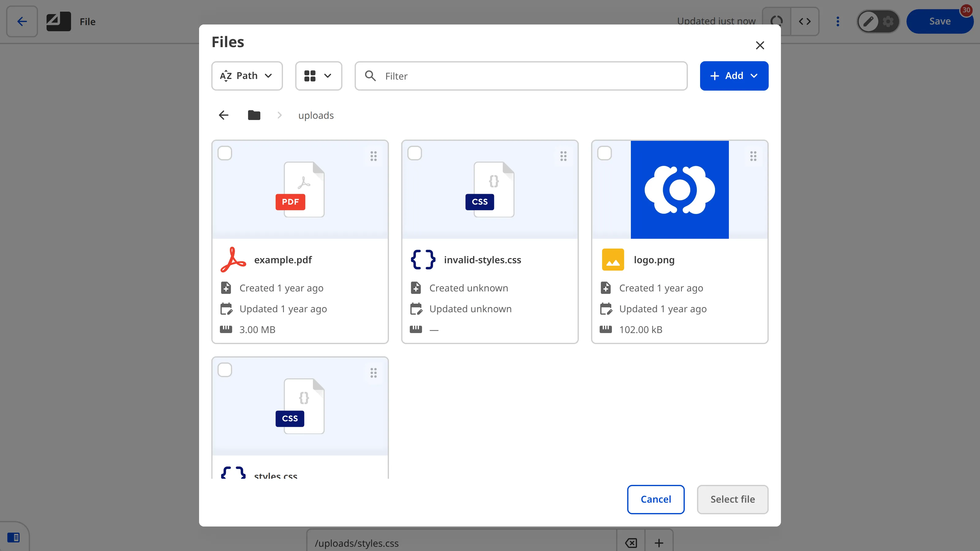
Task: Switch to edit mode via the pencil icon
Action: click(x=868, y=21)
